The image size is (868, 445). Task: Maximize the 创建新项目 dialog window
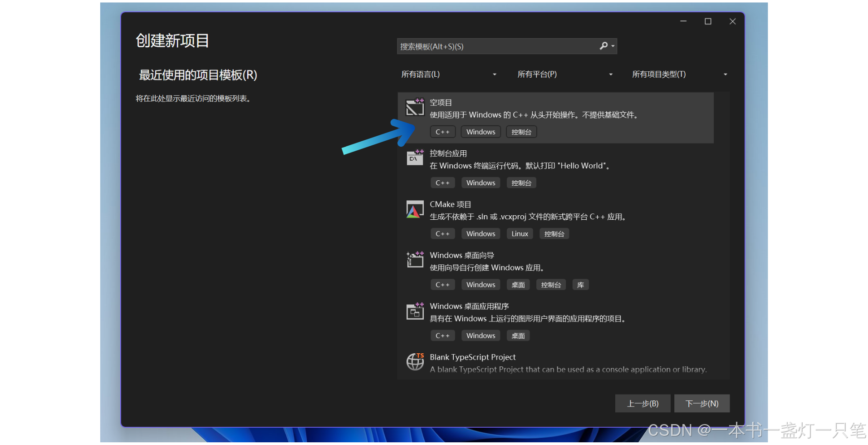tap(708, 21)
